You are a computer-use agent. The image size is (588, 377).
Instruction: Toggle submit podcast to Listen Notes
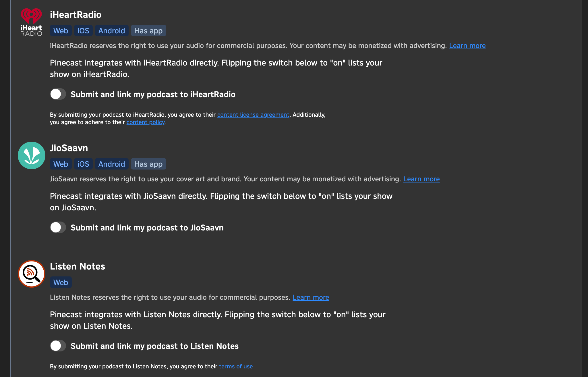click(58, 346)
